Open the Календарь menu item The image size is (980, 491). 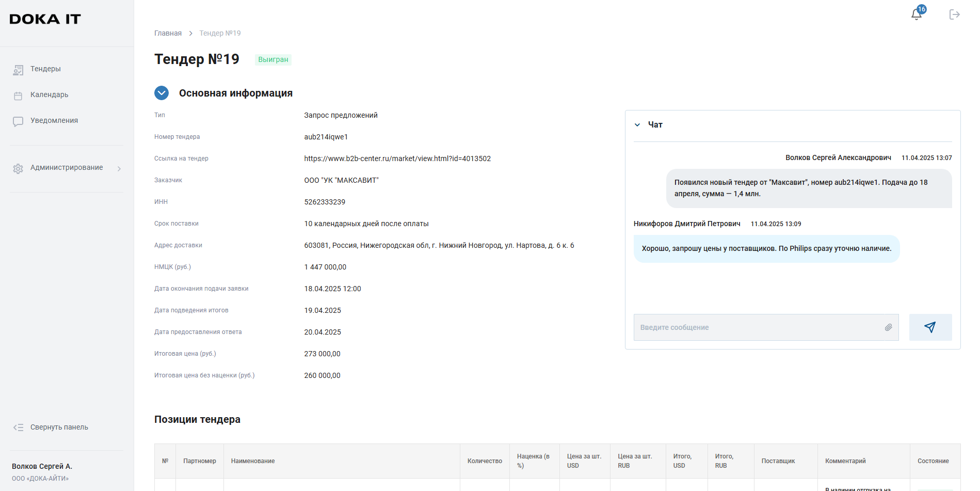pyautogui.click(x=49, y=94)
